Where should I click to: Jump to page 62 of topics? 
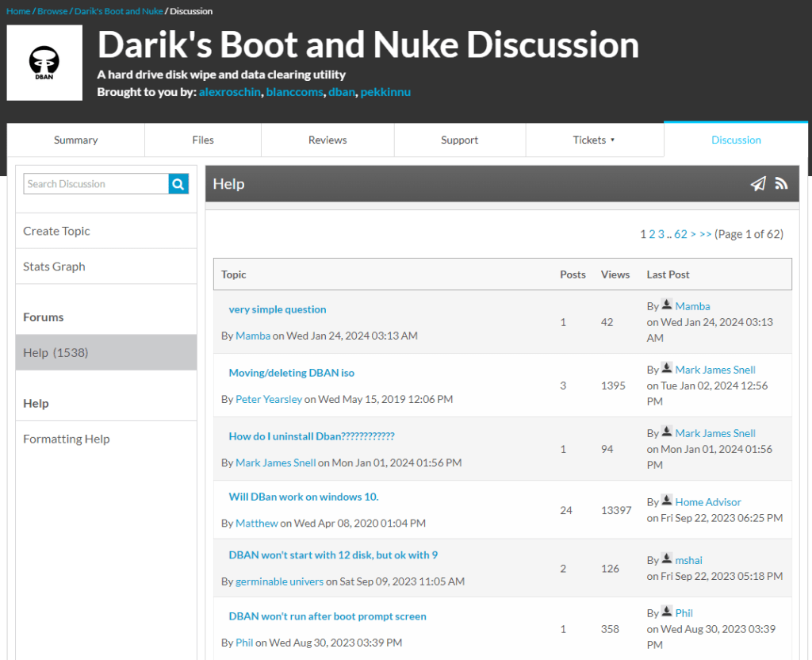pyautogui.click(x=680, y=234)
